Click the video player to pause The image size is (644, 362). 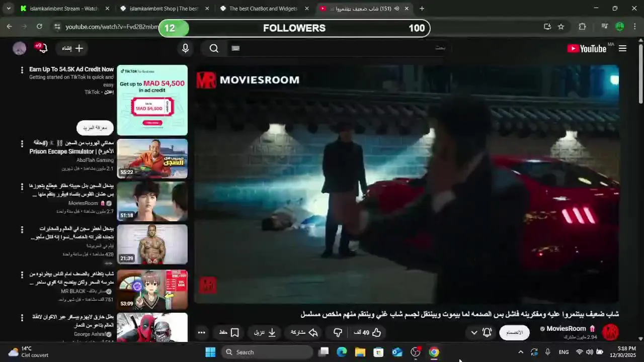coord(407,184)
